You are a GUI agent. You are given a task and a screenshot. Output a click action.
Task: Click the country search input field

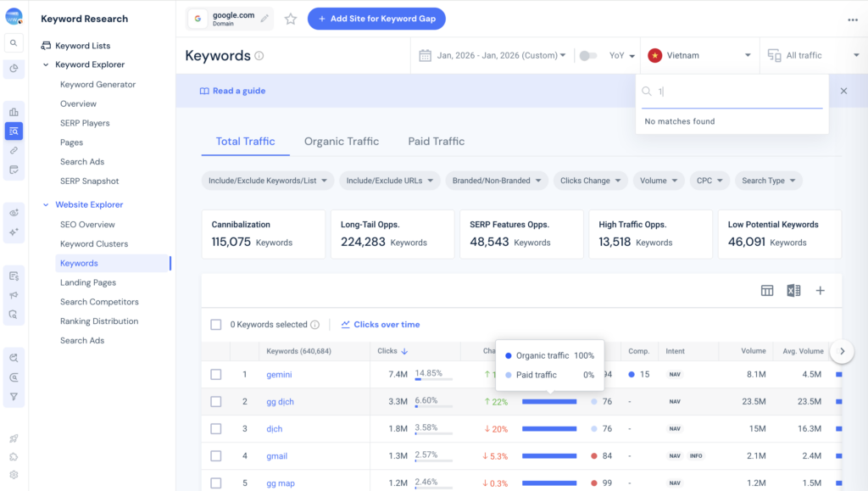pyautogui.click(x=737, y=92)
